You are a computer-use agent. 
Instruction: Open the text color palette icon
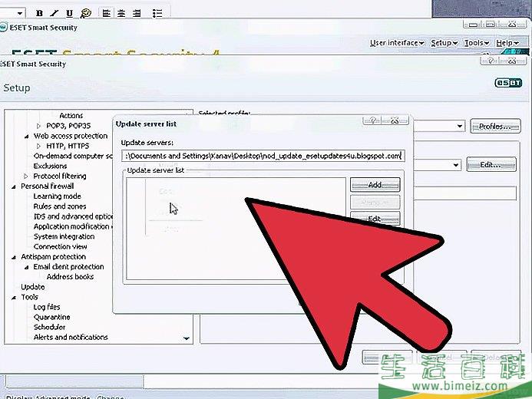(86, 13)
